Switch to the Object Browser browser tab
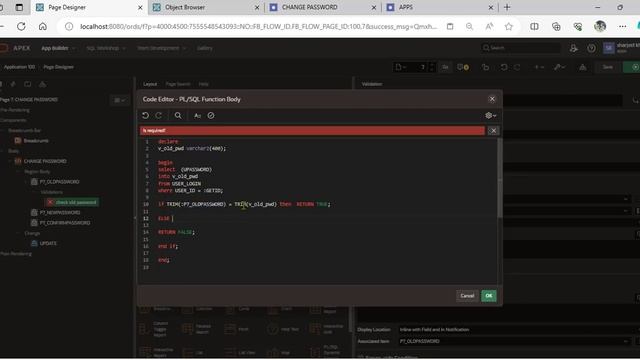The image size is (640, 360). tap(207, 7)
